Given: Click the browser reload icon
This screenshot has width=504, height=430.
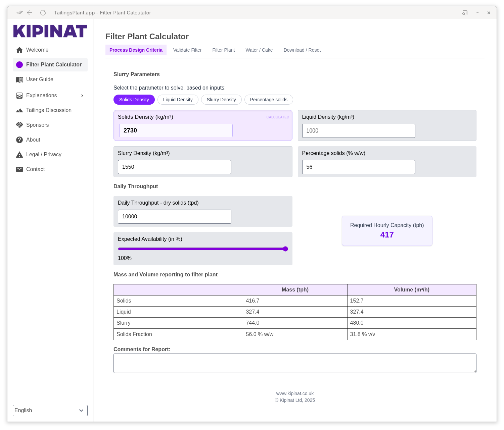Looking at the screenshot, I should 43,13.
